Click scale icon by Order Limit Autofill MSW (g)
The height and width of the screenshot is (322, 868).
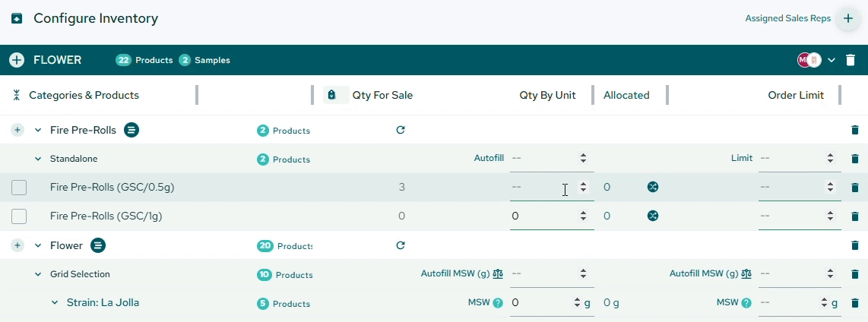746,273
